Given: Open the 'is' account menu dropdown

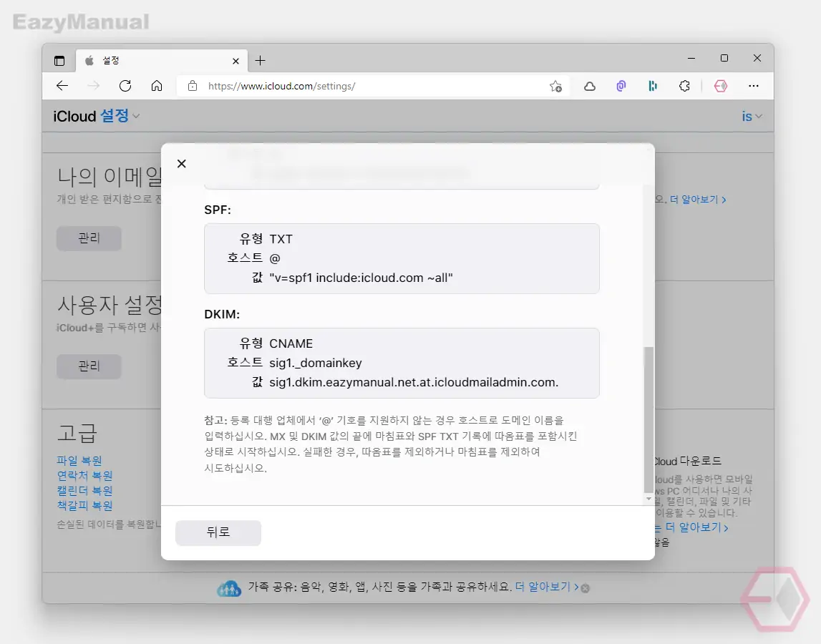Looking at the screenshot, I should (x=752, y=116).
